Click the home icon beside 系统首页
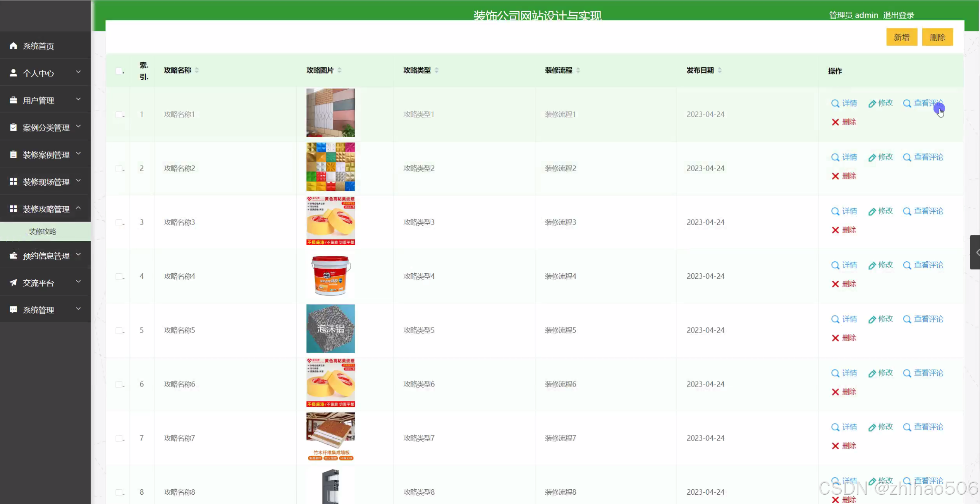This screenshot has width=980, height=504. 13,46
